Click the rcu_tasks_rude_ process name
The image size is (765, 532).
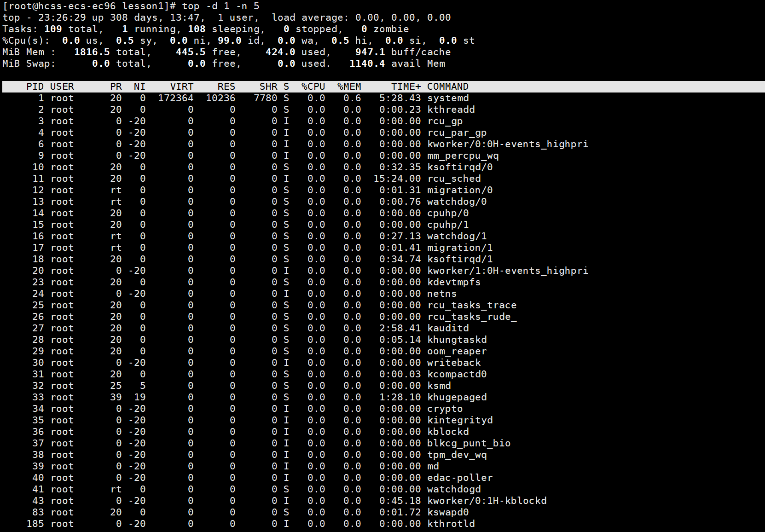(472, 317)
